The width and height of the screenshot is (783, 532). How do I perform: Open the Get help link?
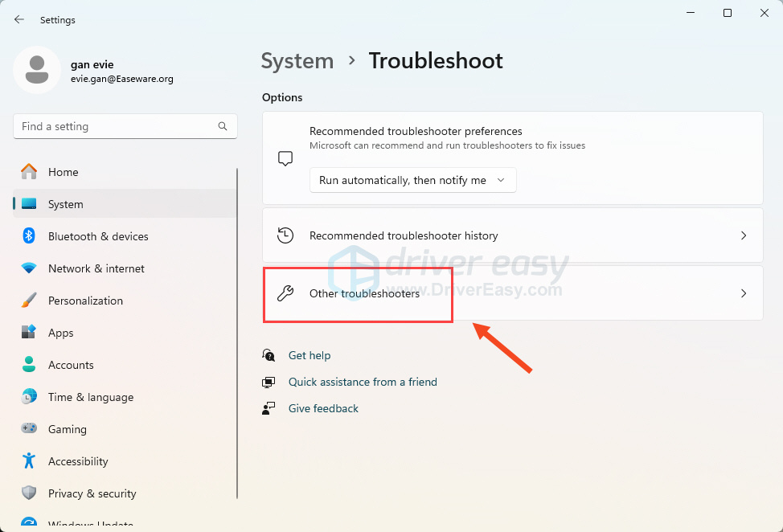310,355
